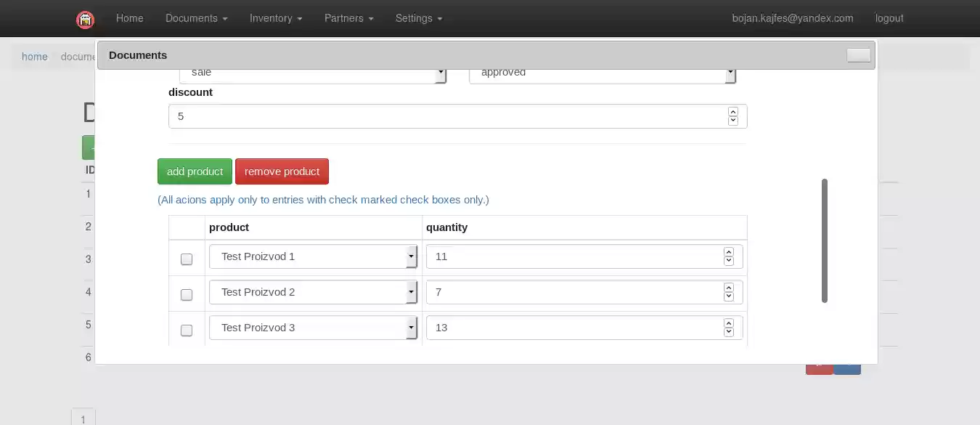This screenshot has height=425, width=980.
Task: Click the small button in the Documents dialog header
Action: point(858,54)
